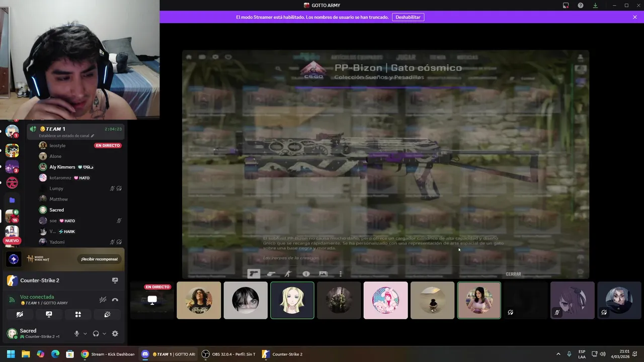
Task: Click Voz conectada status text
Action: point(37,297)
